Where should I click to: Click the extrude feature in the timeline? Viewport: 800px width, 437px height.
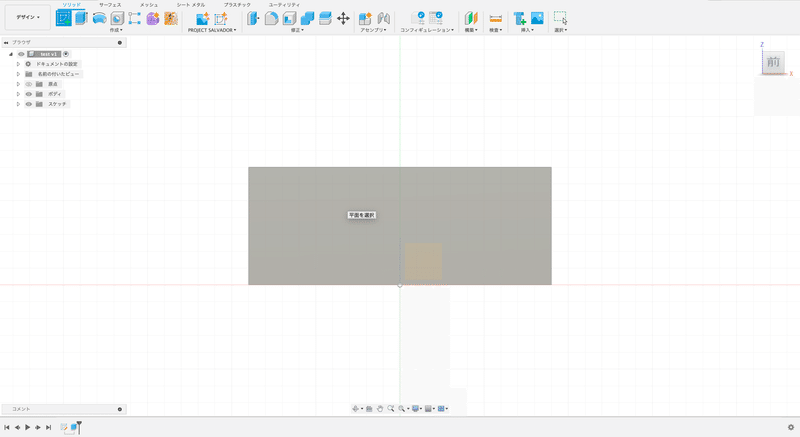point(73,427)
